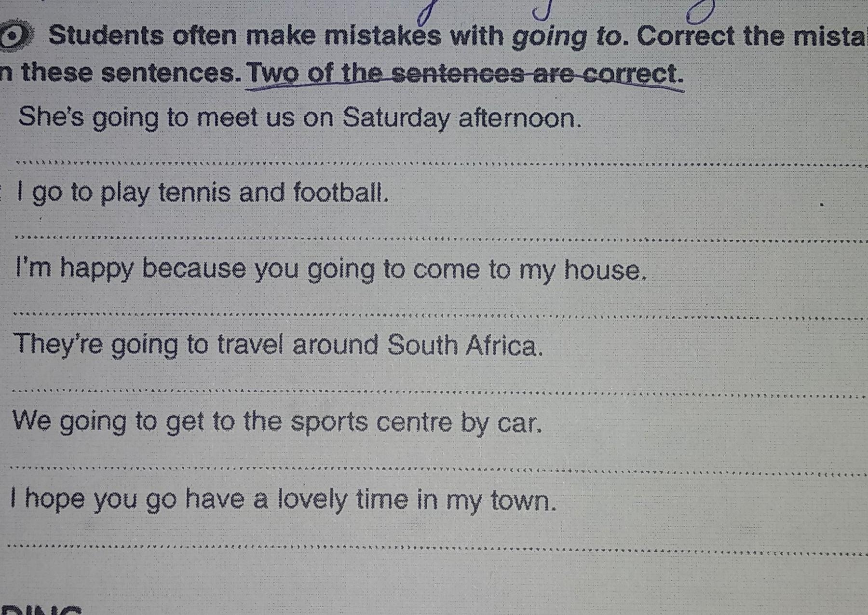Select the sentence 'I go to play tennis'
The image size is (868, 615).
203,193
